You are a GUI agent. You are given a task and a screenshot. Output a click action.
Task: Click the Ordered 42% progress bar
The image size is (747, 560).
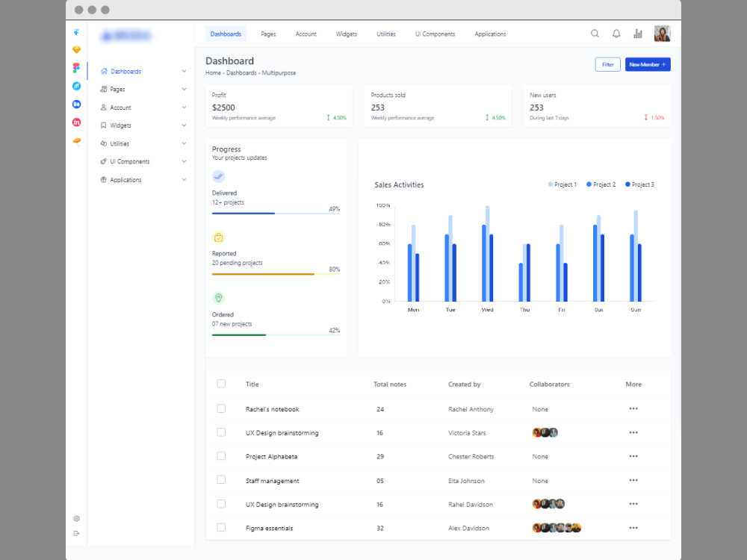click(276, 335)
